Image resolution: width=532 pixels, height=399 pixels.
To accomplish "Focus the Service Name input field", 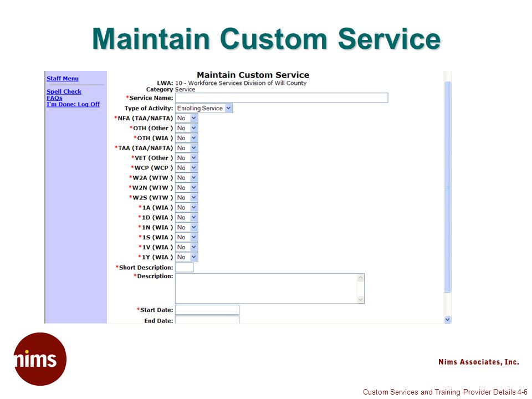I will pos(282,98).
